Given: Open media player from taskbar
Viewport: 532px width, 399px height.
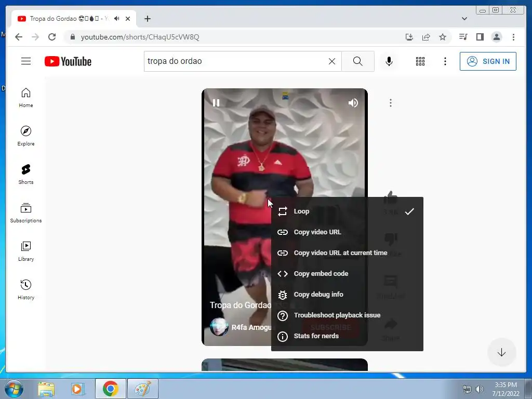Looking at the screenshot, I should [77, 389].
